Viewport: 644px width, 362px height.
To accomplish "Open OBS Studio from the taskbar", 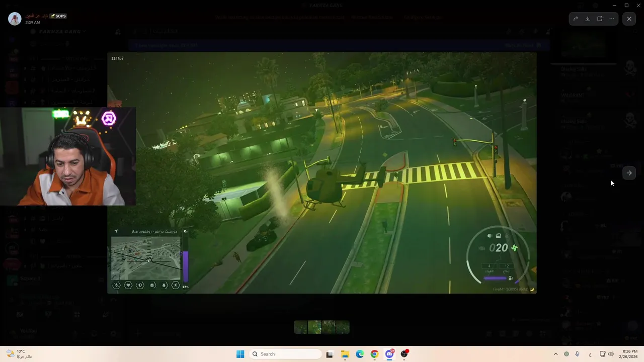I will tap(404, 354).
